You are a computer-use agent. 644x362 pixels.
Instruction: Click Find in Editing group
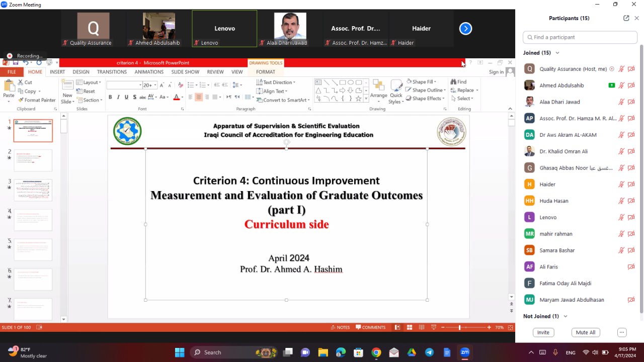pyautogui.click(x=458, y=81)
